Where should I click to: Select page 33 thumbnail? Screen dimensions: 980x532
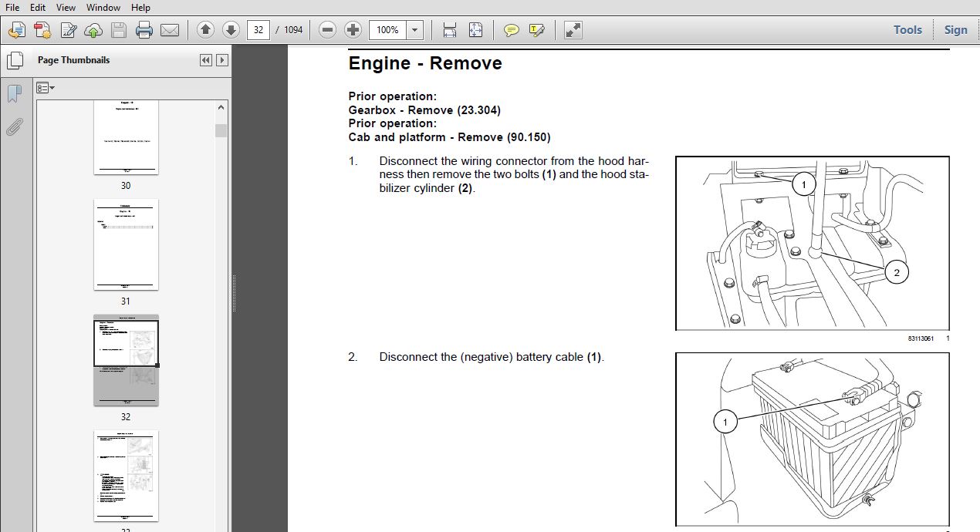coord(126,476)
